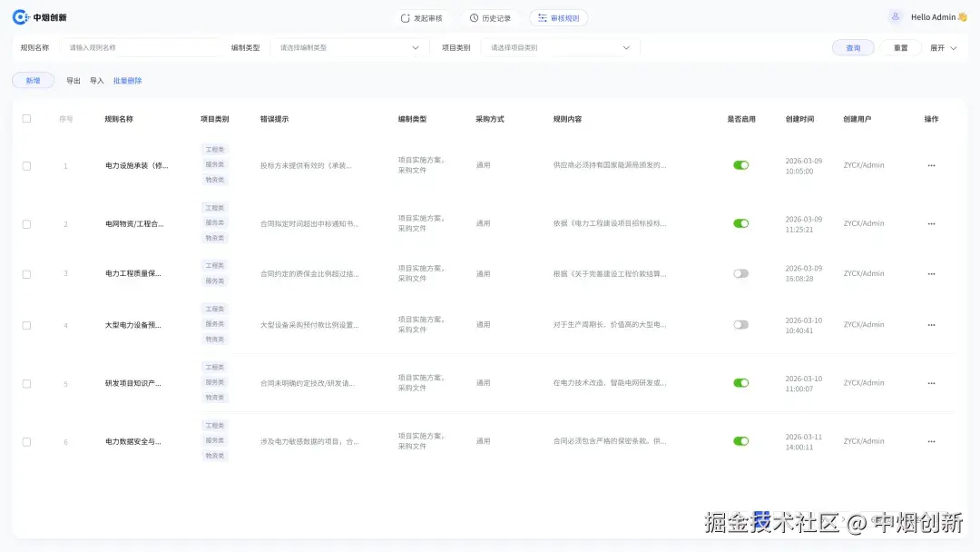Open the 编制类型 dropdown

345,47
